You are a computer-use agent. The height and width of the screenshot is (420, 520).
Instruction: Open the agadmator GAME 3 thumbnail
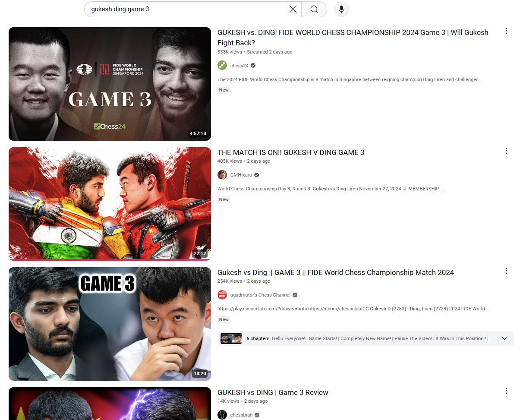coord(110,324)
